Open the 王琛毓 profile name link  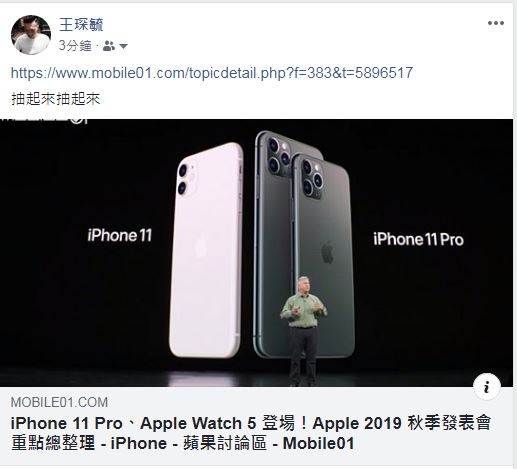pos(81,24)
